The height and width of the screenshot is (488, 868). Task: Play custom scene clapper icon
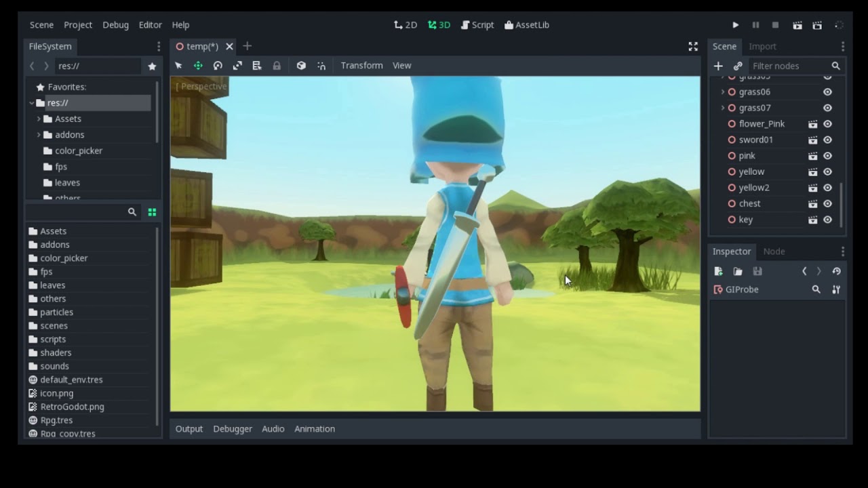point(817,25)
